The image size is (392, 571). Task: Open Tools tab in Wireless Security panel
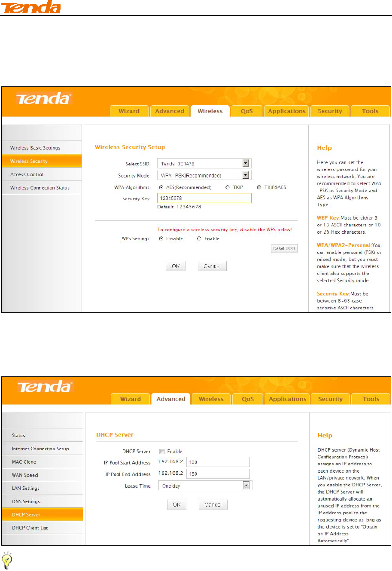click(x=370, y=111)
